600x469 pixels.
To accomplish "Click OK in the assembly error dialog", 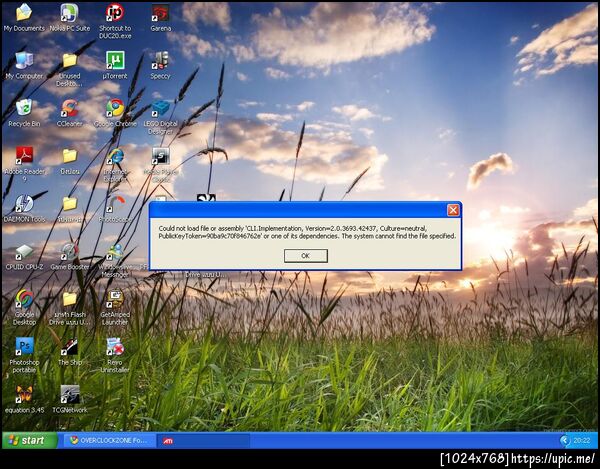I will (x=305, y=256).
